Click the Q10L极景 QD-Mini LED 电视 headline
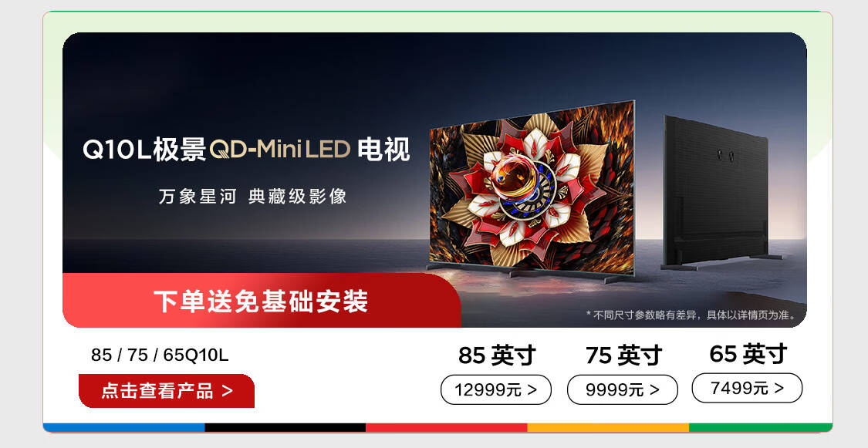Screen dimensions: 868x448 (246, 150)
